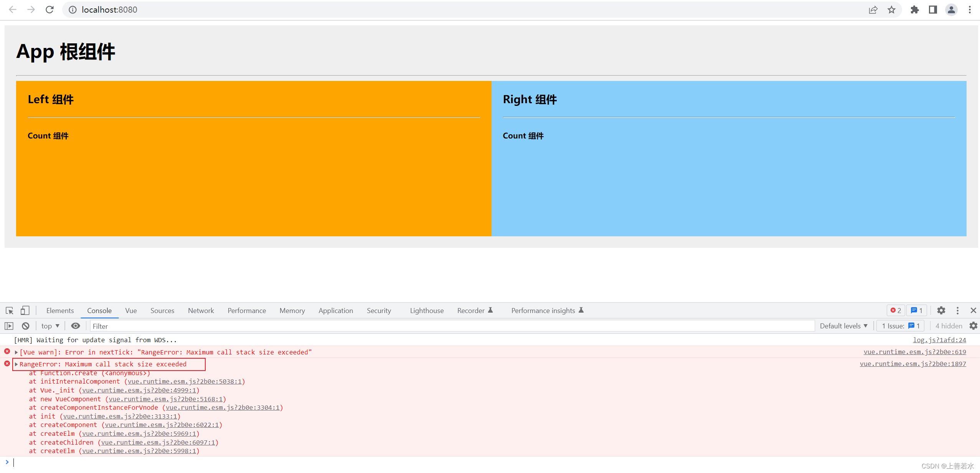Open the Application tab
The width and height of the screenshot is (980, 473).
click(336, 310)
